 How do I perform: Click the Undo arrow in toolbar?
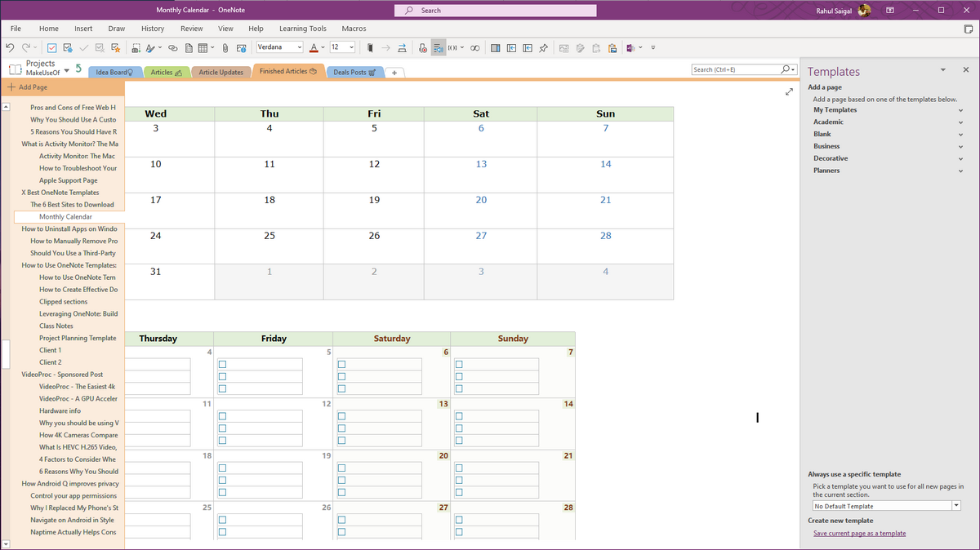(x=10, y=47)
